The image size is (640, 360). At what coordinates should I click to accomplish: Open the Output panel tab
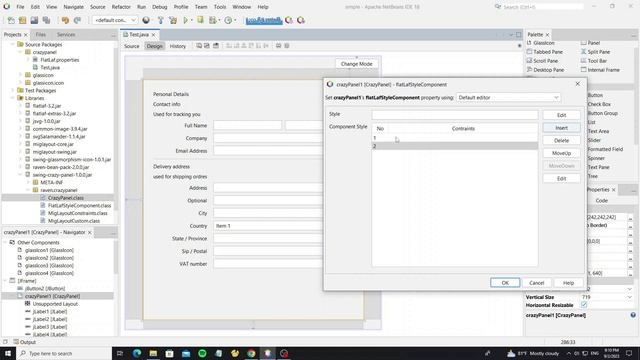pos(24,342)
